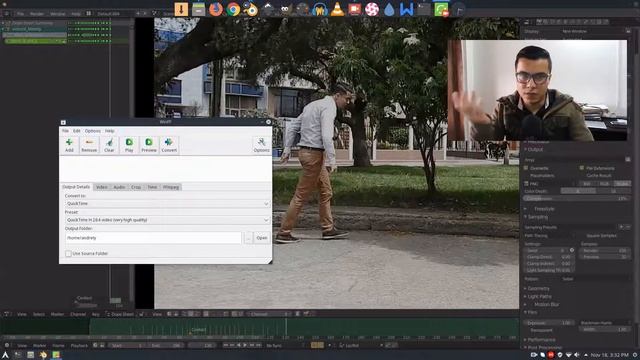Screen dimensions: 640x360
Task: Adjust the Render samples field
Action: click(x=604, y=250)
